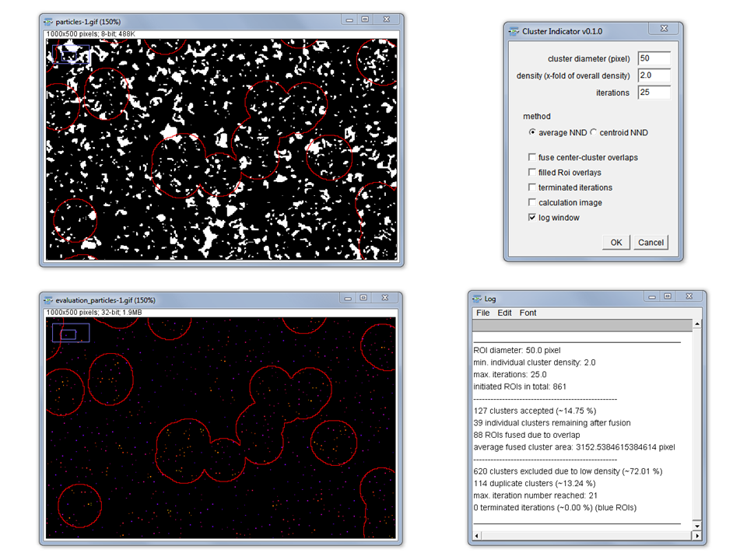Image resolution: width=747 pixels, height=560 pixels.
Task: Click the iterations value field
Action: tap(654, 93)
